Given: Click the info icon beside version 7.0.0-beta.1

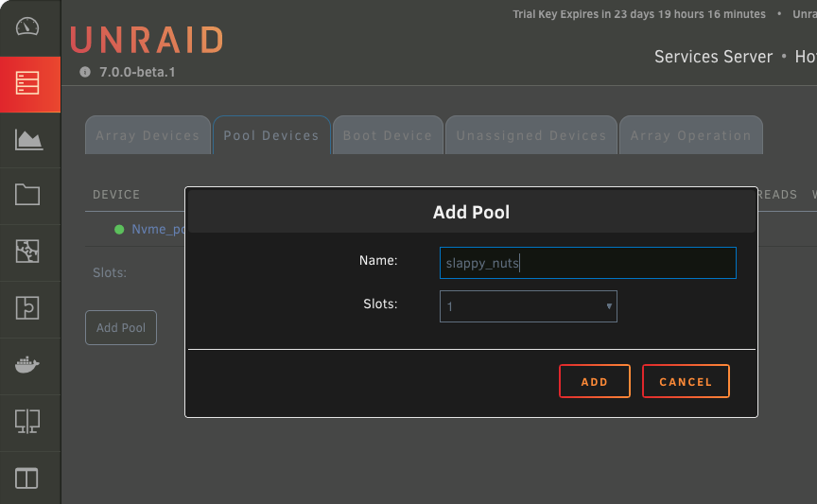Looking at the screenshot, I should (85, 72).
